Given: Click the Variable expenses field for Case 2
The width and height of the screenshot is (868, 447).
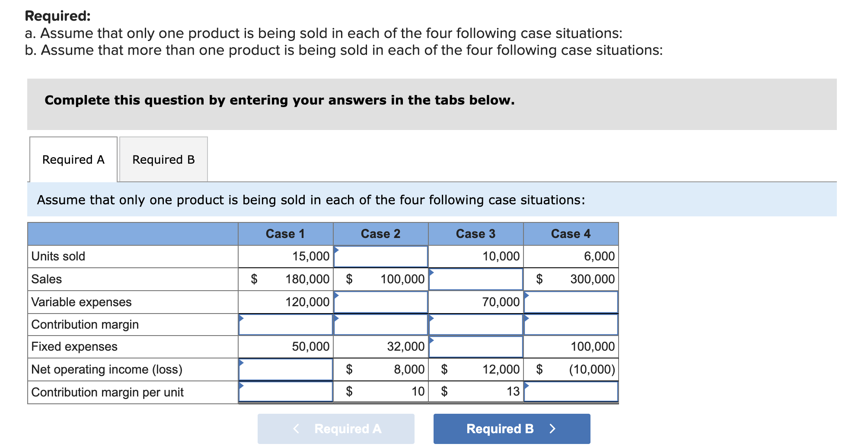Looking at the screenshot, I should pyautogui.click(x=380, y=301).
